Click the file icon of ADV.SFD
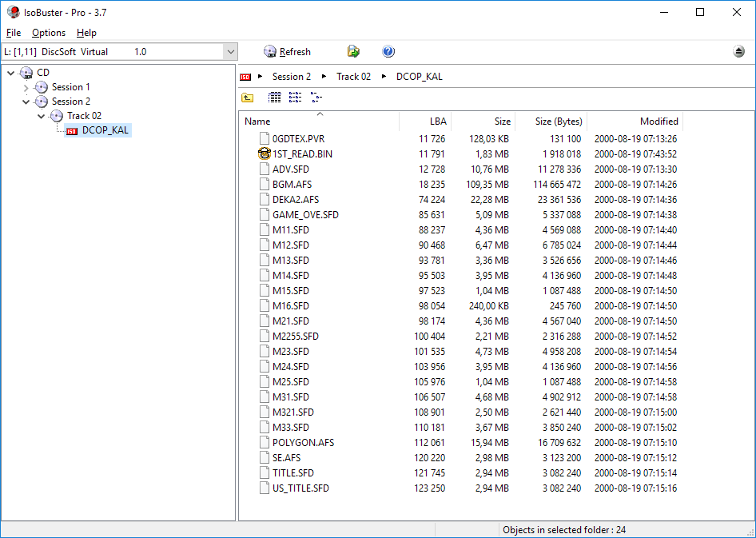Screen dimensions: 756x538 tap(265, 169)
